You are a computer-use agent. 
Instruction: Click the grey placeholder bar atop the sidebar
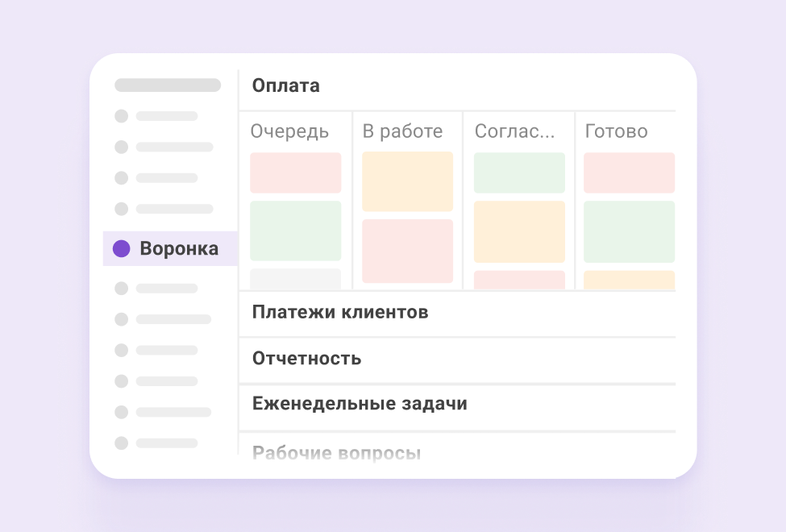tap(168, 85)
